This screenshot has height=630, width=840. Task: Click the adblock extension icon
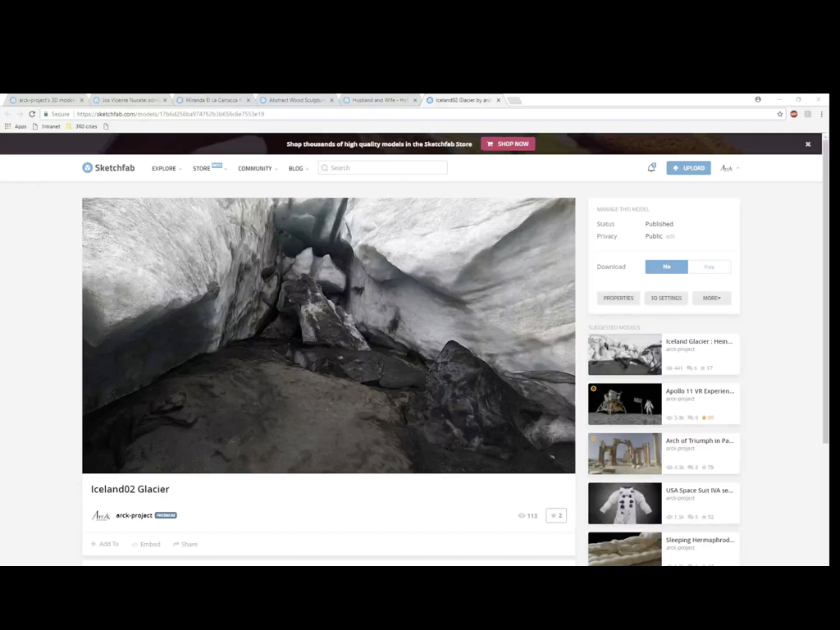[794, 114]
